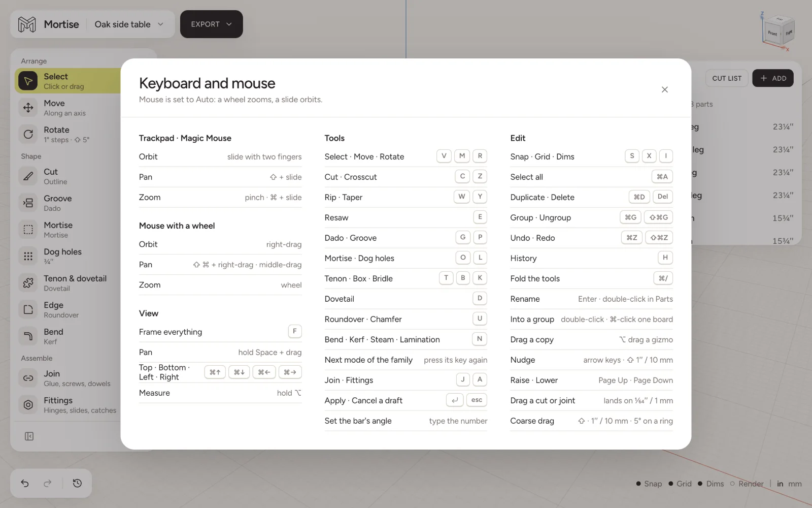Choose the Move tool icon
This screenshot has width=812, height=508.
point(28,108)
